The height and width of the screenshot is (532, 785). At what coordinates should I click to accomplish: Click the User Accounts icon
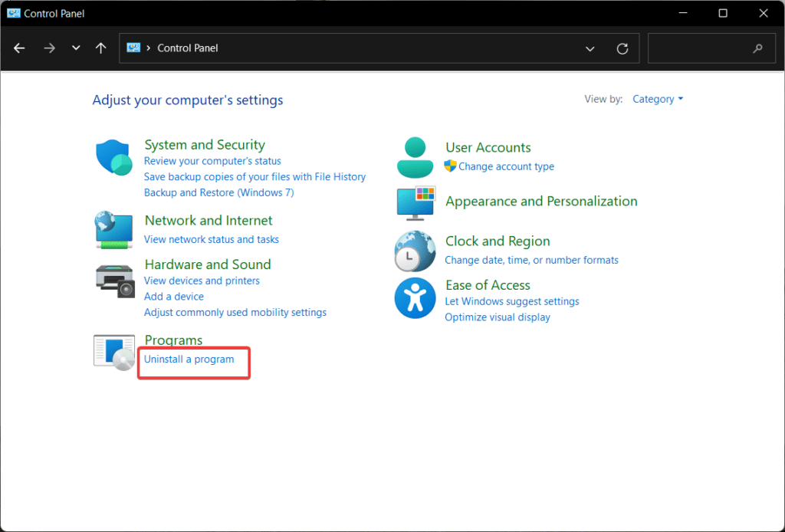click(x=415, y=156)
